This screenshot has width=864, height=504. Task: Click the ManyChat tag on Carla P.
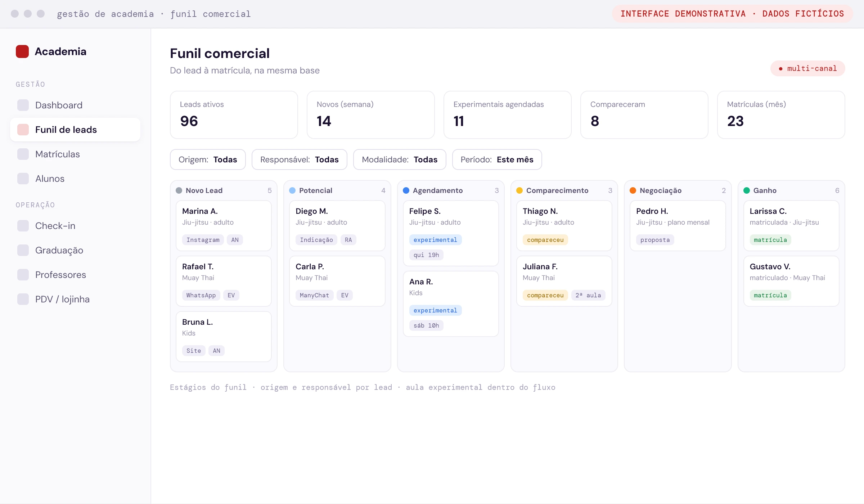tap(314, 295)
